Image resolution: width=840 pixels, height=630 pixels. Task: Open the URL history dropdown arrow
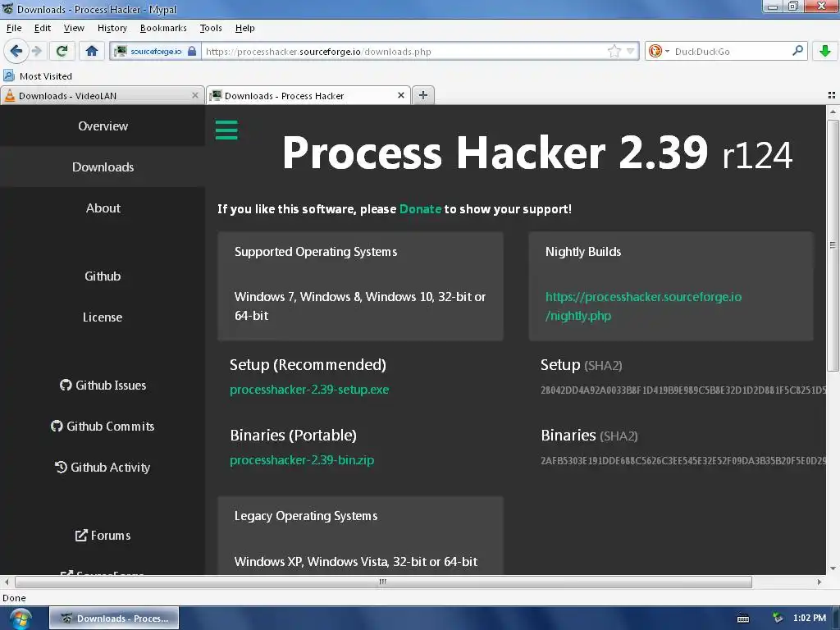(x=631, y=52)
